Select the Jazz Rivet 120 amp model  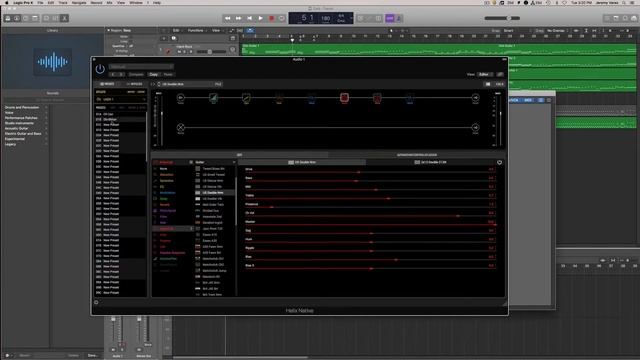pyautogui.click(x=212, y=229)
